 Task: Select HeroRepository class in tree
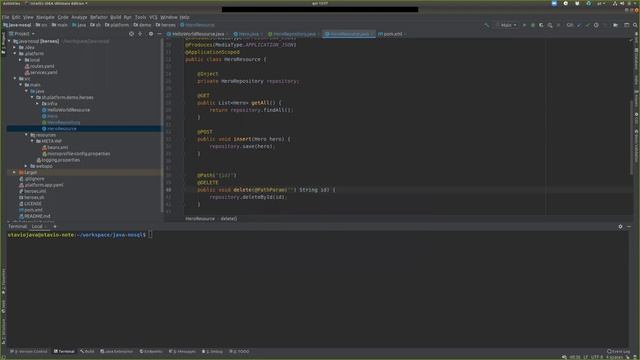(x=61, y=122)
